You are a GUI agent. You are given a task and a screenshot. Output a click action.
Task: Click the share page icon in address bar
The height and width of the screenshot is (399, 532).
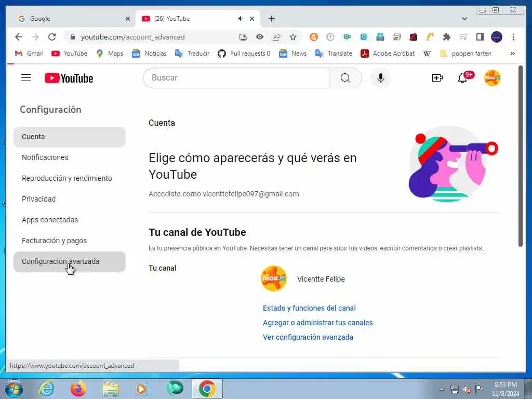276,37
